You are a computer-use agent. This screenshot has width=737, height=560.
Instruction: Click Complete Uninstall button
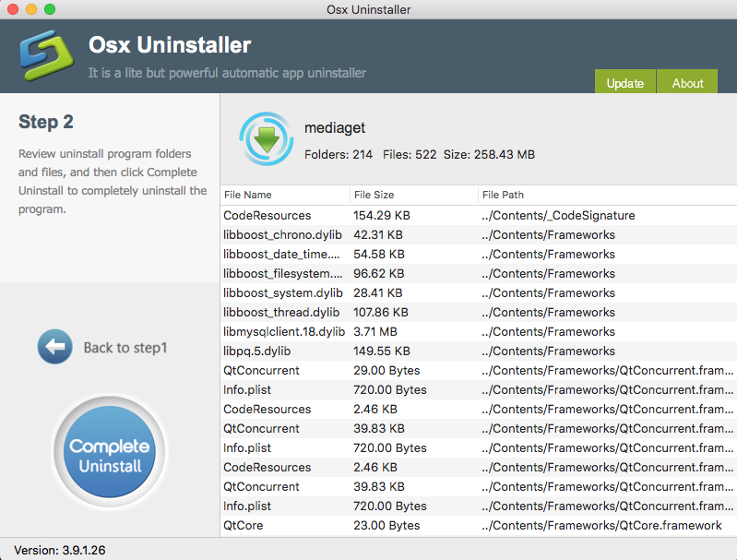pos(110,451)
